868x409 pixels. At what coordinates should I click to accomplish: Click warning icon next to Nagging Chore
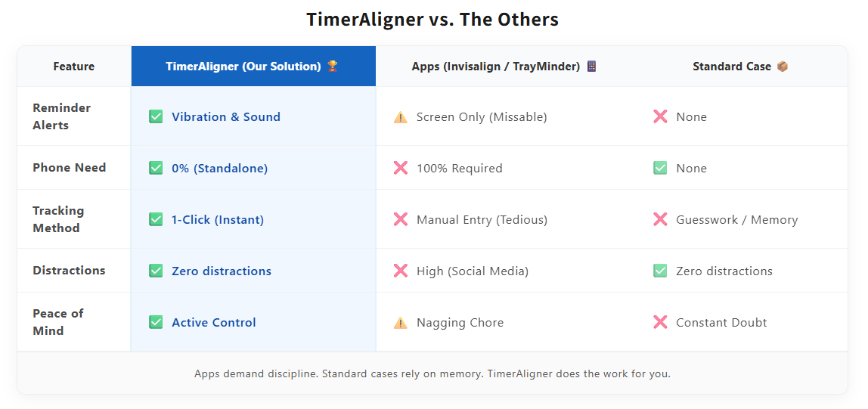click(401, 323)
